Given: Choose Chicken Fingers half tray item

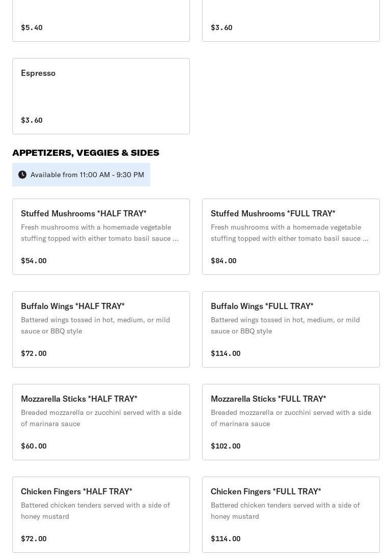Looking at the screenshot, I should click(101, 515).
